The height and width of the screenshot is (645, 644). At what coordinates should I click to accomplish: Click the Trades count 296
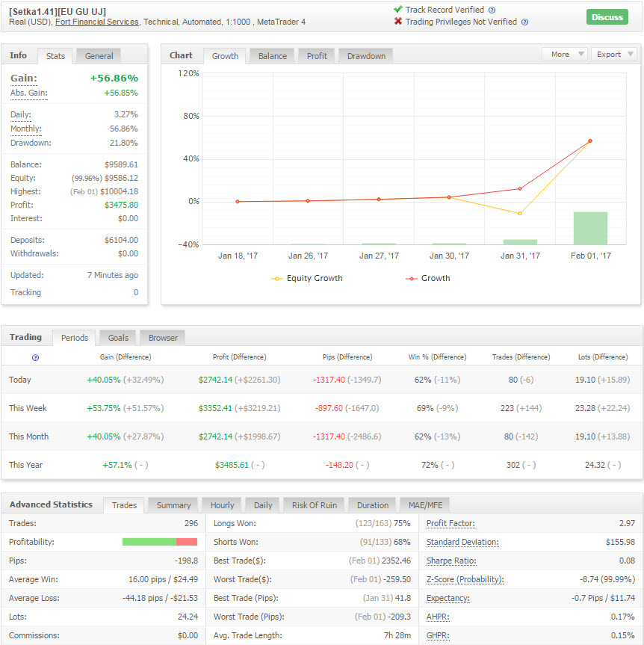point(191,523)
